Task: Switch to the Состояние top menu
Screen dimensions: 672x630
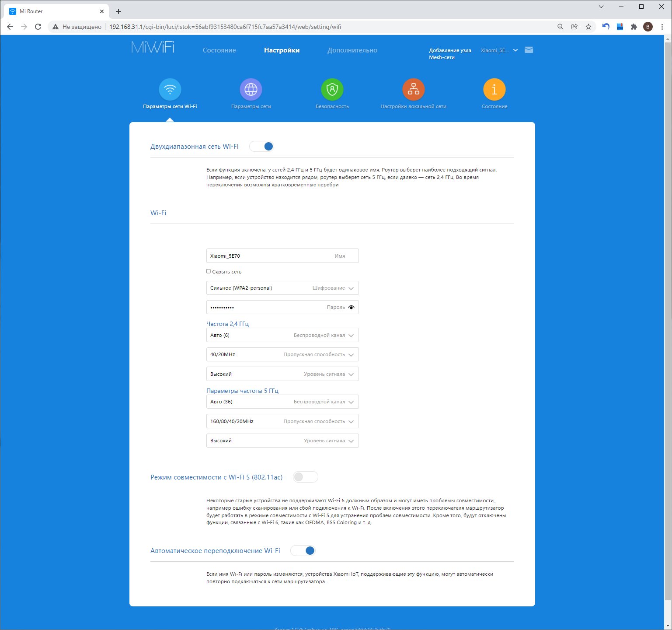Action: (x=219, y=50)
